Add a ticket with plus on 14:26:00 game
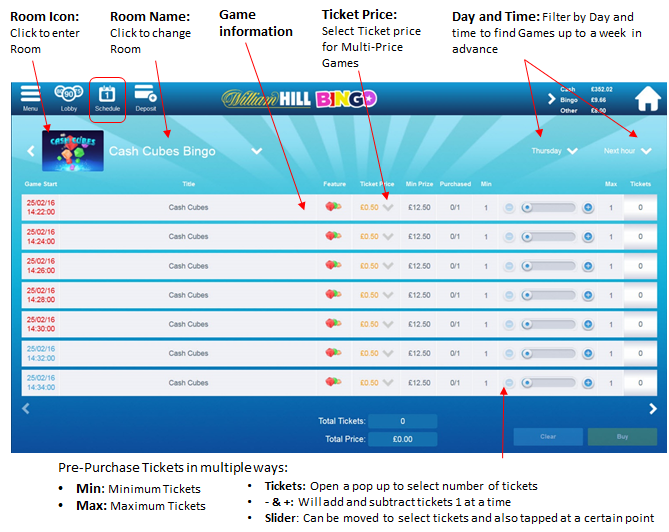The image size is (669, 532). (x=588, y=266)
